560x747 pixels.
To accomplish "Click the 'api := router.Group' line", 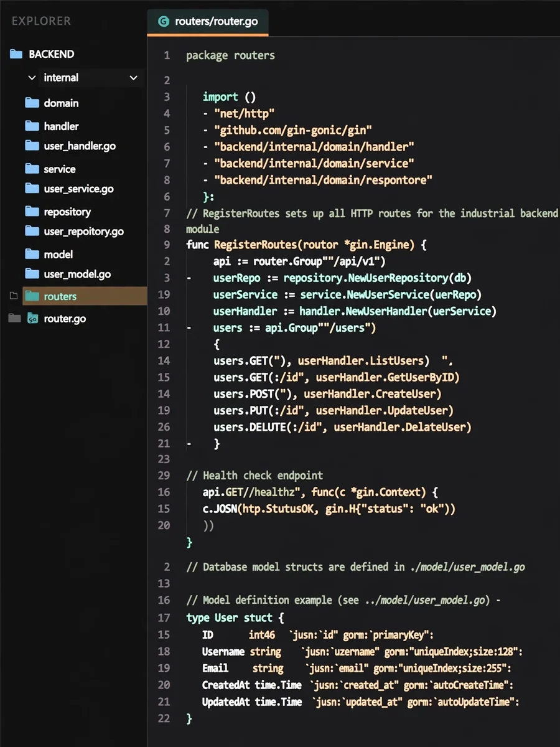I will pyautogui.click(x=299, y=261).
